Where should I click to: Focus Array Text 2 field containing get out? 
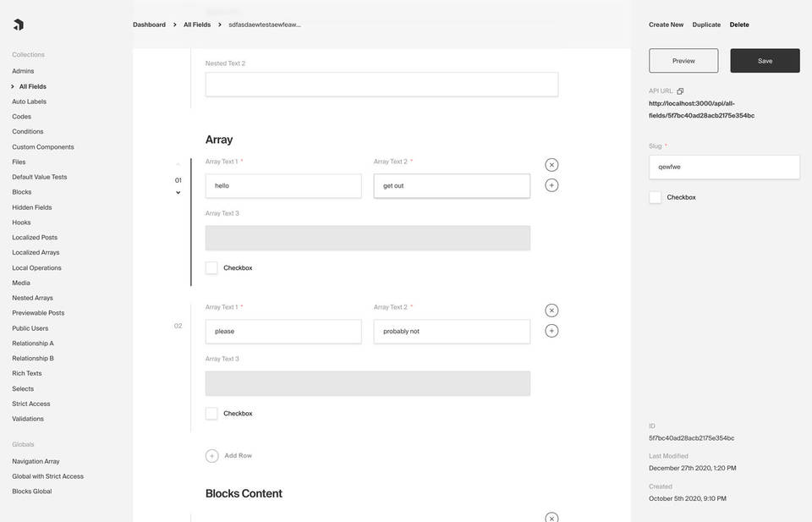[x=452, y=186]
